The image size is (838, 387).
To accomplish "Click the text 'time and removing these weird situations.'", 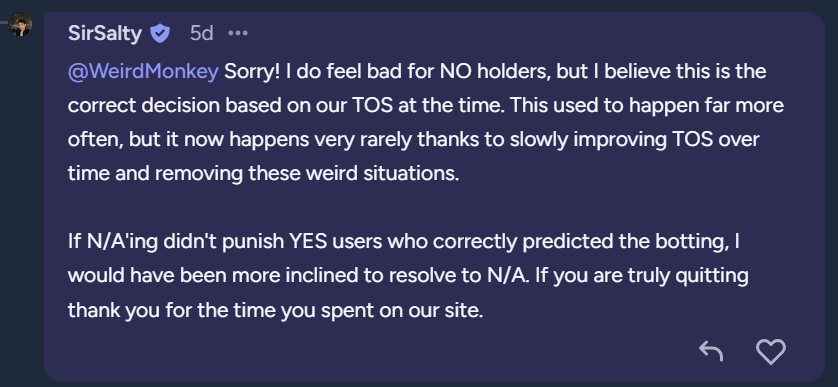I will [263, 174].
